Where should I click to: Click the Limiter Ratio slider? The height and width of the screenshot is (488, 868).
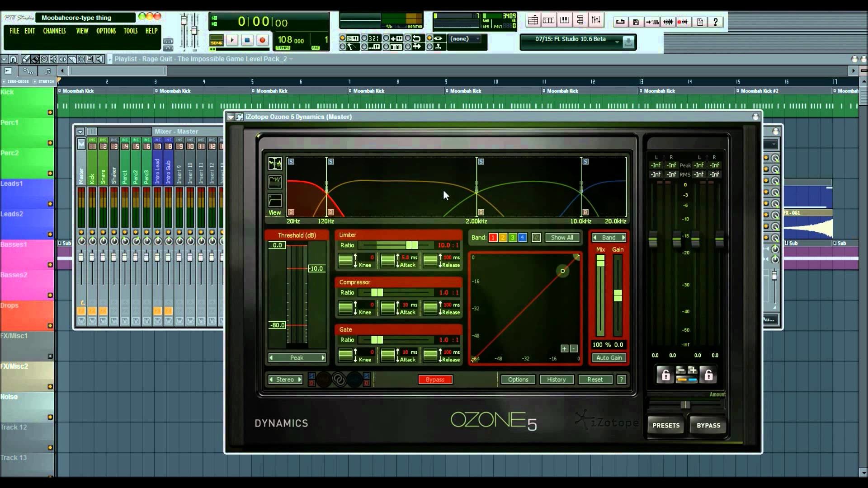pyautogui.click(x=397, y=245)
